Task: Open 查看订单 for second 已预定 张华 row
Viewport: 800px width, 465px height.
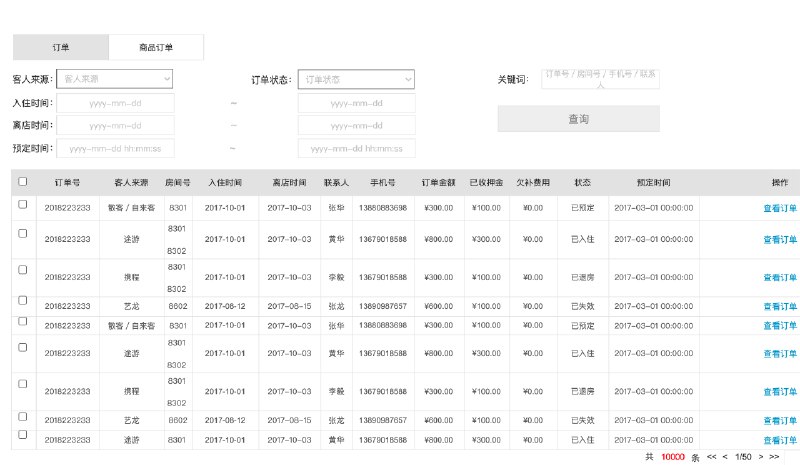Action: 780,326
